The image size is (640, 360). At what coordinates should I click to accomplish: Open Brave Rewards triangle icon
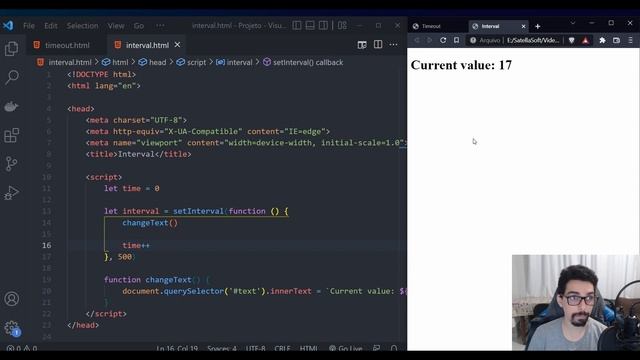(585, 40)
